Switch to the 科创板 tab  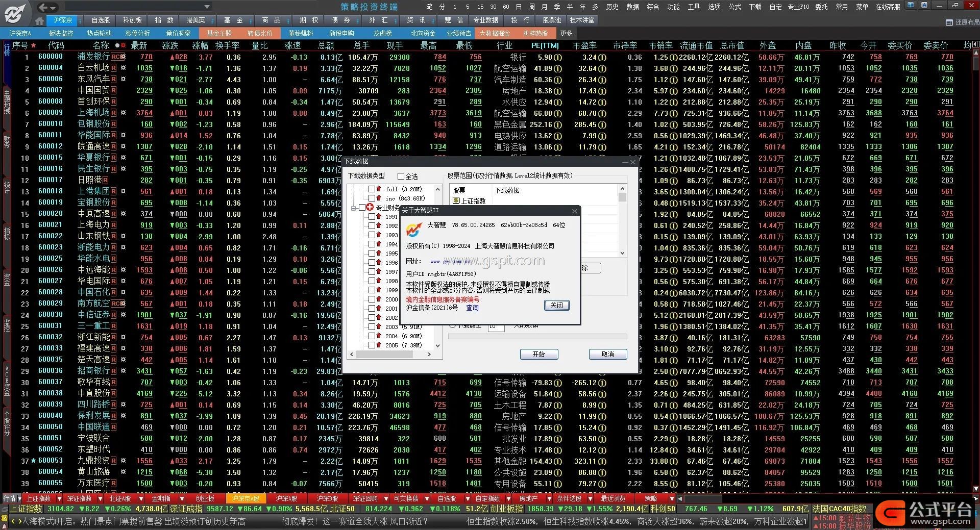point(133,20)
